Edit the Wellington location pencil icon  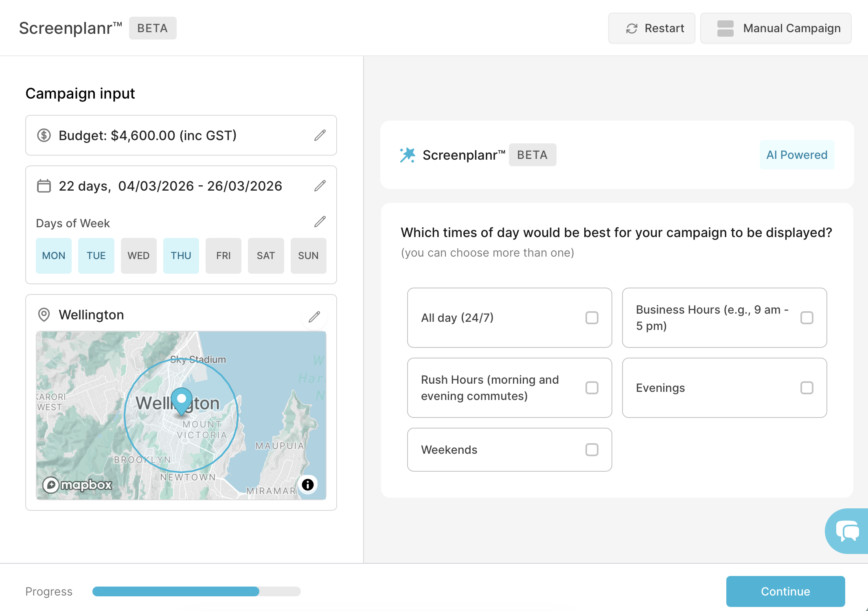point(314,317)
